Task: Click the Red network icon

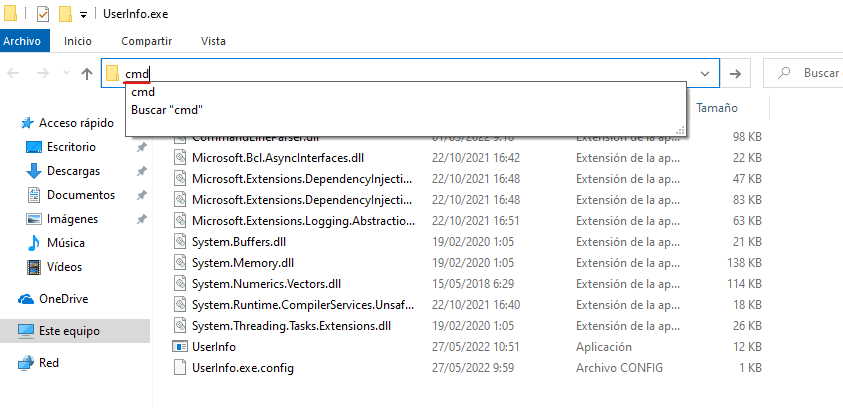Action: pyautogui.click(x=26, y=363)
